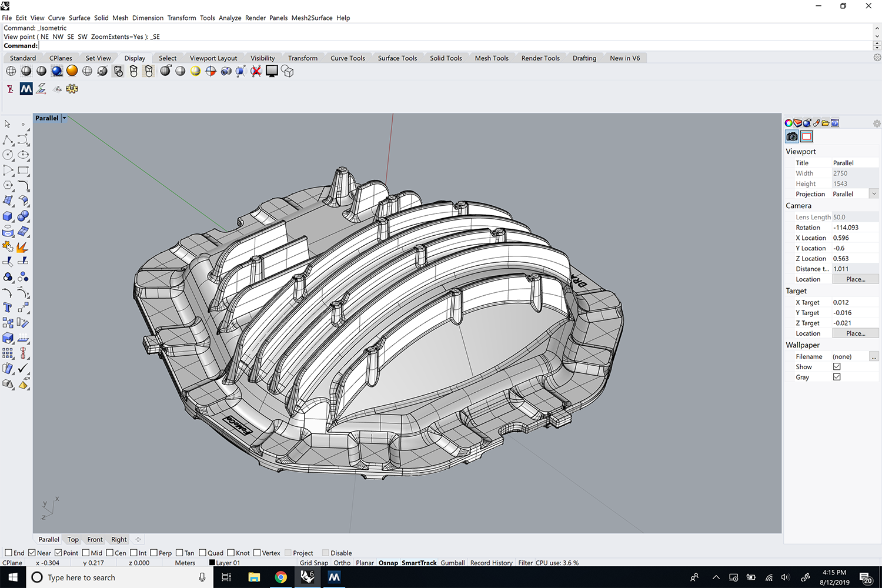Expand the Parallel viewport title menu
Image resolution: width=882 pixels, height=588 pixels.
click(x=65, y=118)
